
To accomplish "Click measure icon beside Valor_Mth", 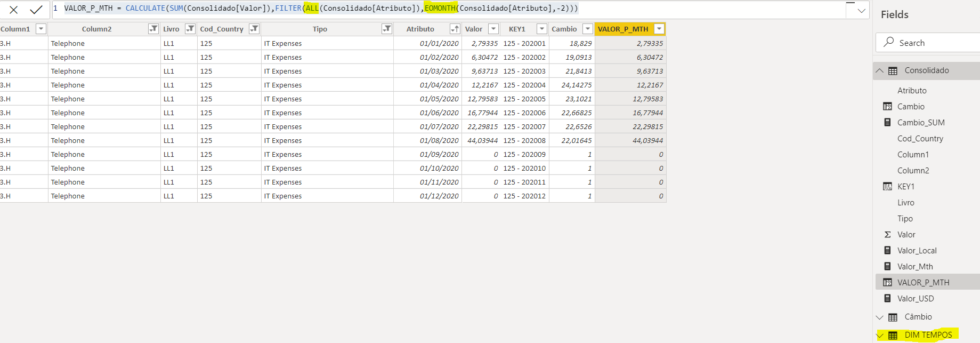I will 887,267.
